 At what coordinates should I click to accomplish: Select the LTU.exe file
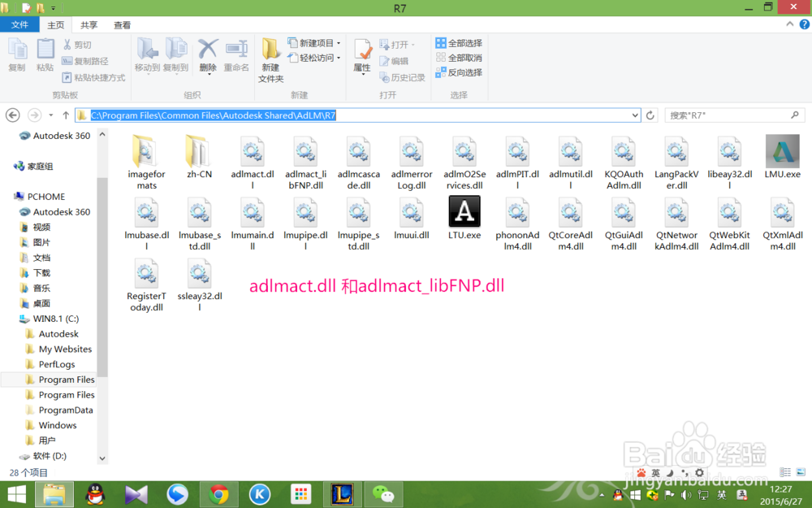click(x=464, y=218)
